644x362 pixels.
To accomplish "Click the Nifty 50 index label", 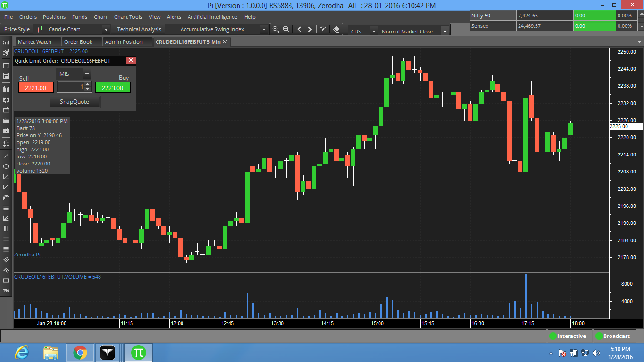I will 481,16.
